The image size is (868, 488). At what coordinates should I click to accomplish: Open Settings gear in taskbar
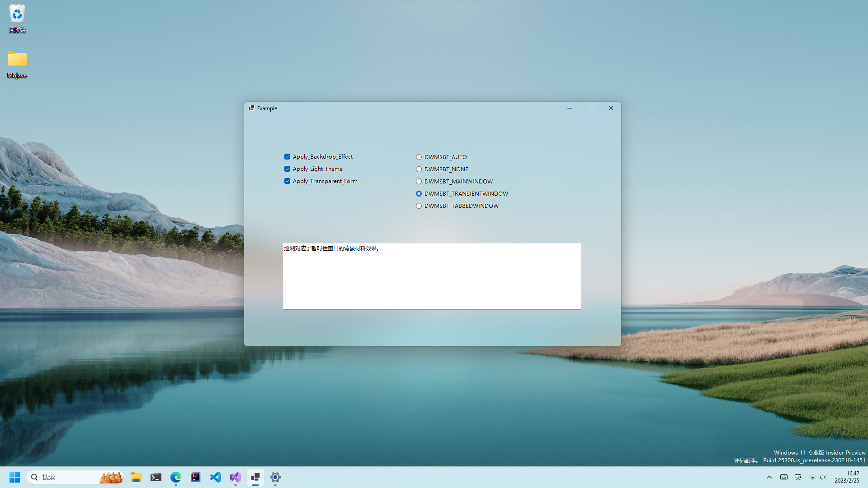[x=275, y=477]
